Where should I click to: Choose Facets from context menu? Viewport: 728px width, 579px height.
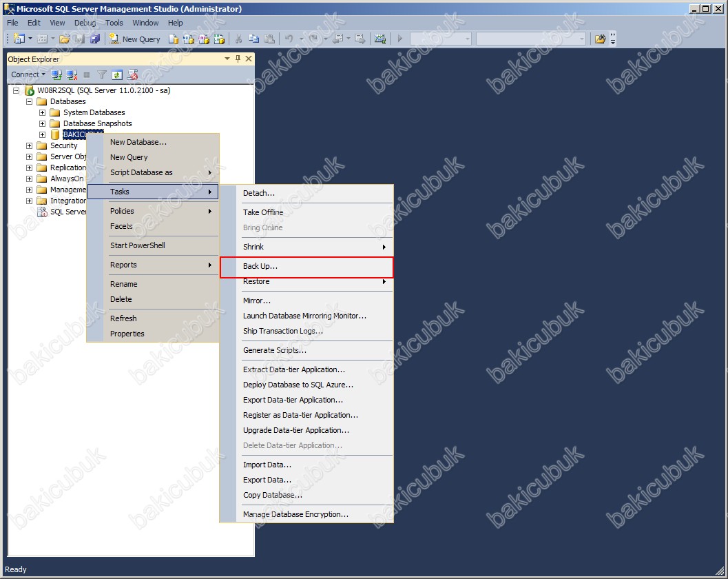(153, 226)
